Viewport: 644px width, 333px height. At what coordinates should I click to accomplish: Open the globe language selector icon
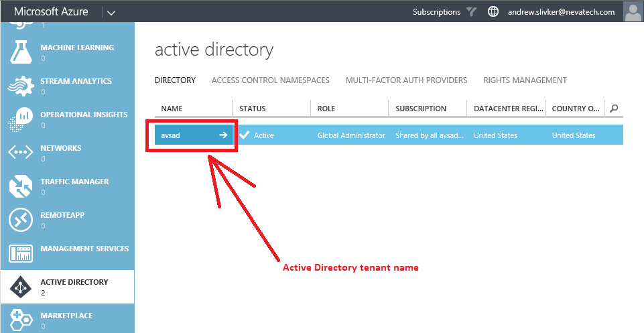coord(493,11)
